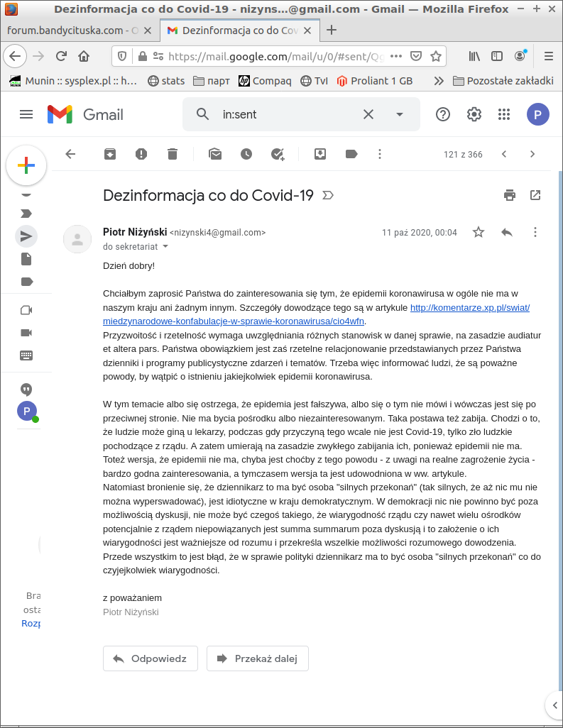
Task: Mark the message as unread
Action: pos(215,154)
